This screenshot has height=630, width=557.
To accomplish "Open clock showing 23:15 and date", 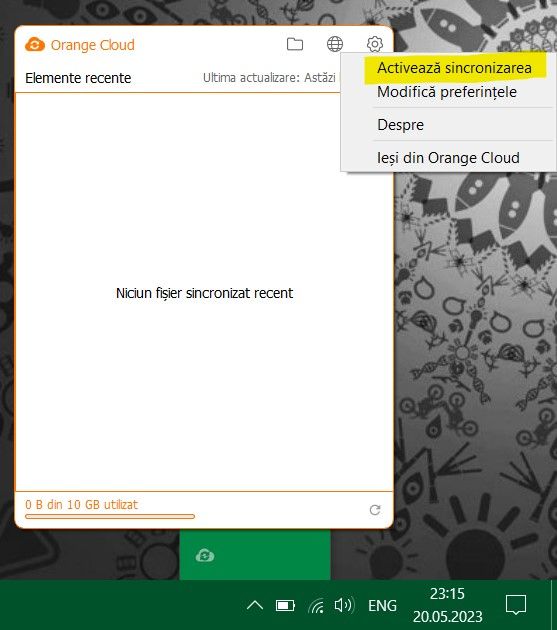I will pyautogui.click(x=447, y=605).
